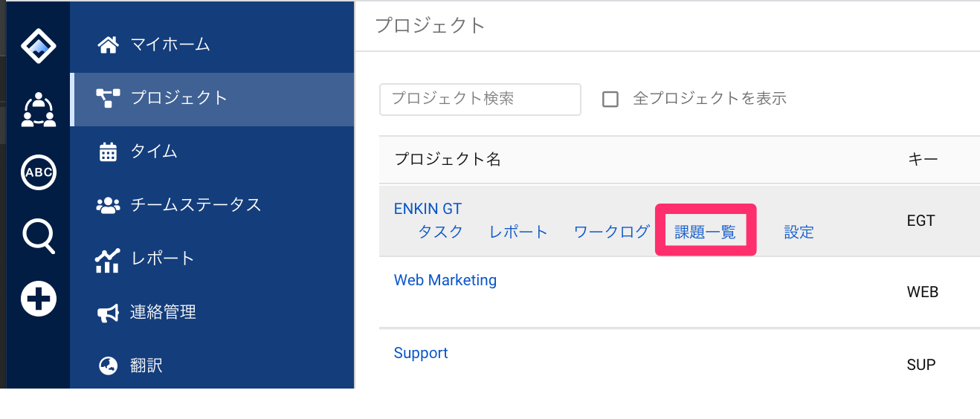Open the team/people icon in left rail
This screenshot has width=980, height=419.
tap(39, 109)
